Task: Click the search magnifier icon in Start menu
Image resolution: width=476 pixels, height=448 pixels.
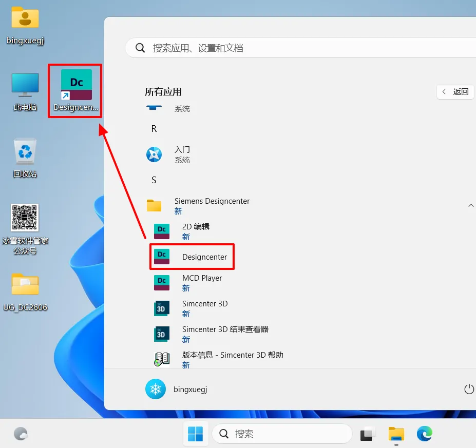Action: (140, 48)
